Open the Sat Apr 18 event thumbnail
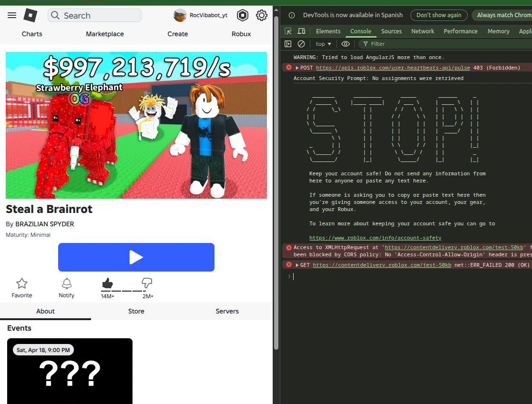This screenshot has height=404, width=532. (70, 371)
